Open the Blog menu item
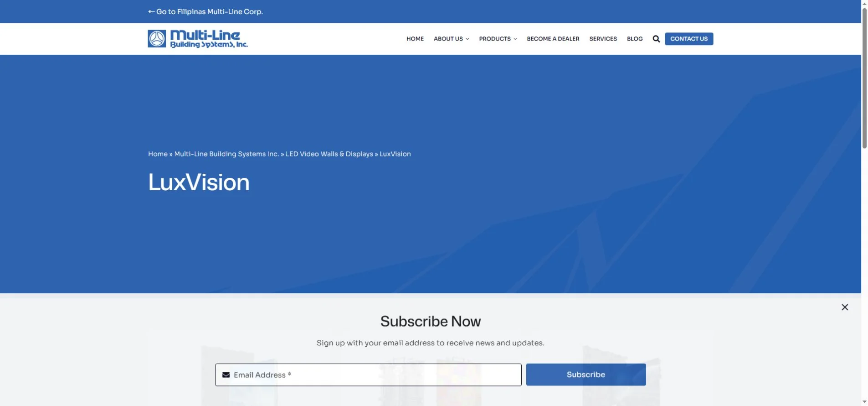This screenshot has height=406, width=868. [635, 39]
